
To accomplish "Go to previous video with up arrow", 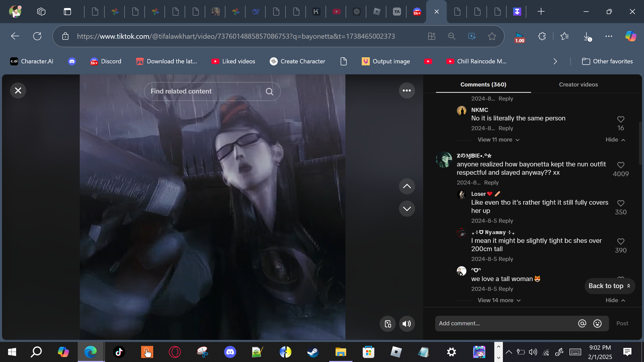I will 407,186.
